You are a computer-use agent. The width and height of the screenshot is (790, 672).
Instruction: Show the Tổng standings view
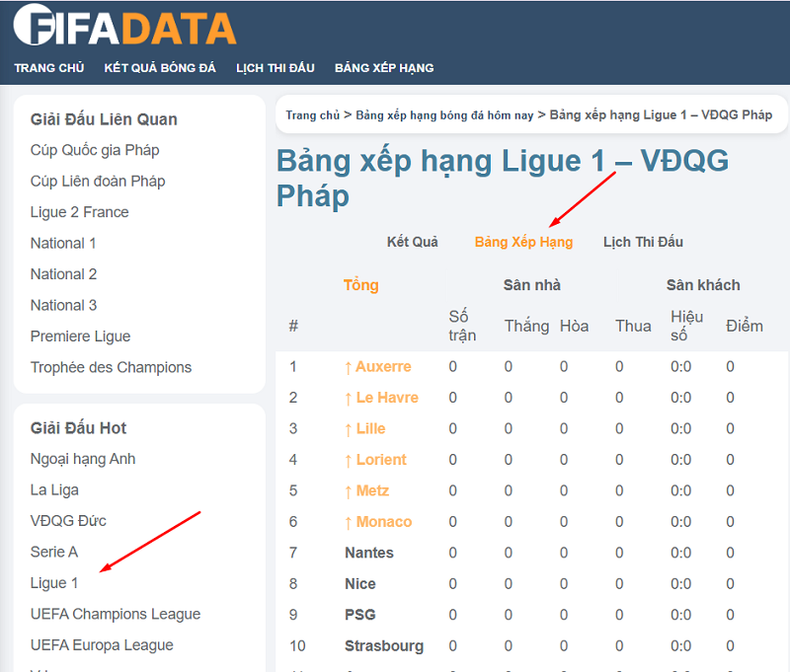point(360,285)
